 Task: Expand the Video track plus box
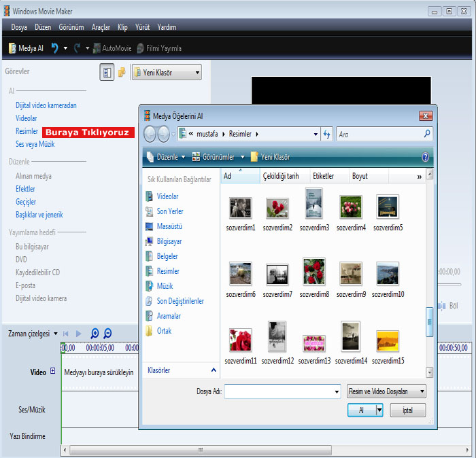(x=52, y=372)
